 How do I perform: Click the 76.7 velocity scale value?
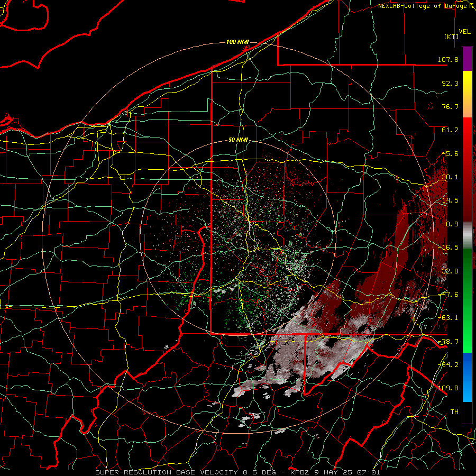[x=450, y=106]
